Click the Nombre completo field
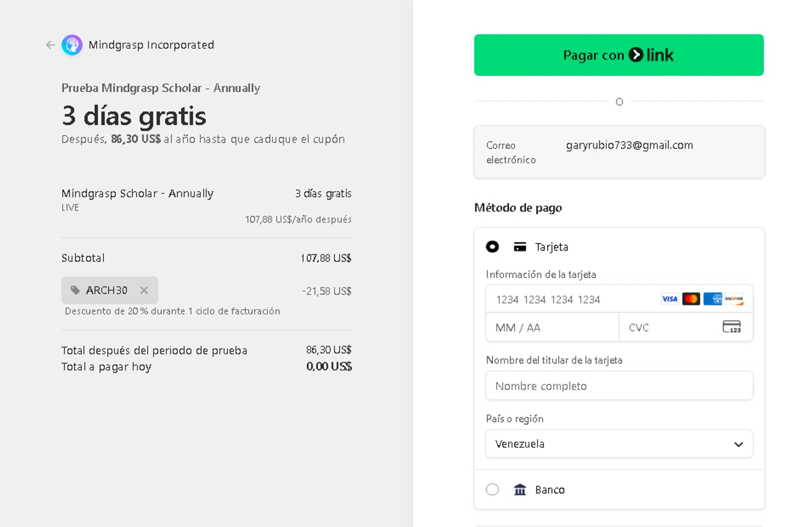Image resolution: width=812 pixels, height=527 pixels. (619, 386)
